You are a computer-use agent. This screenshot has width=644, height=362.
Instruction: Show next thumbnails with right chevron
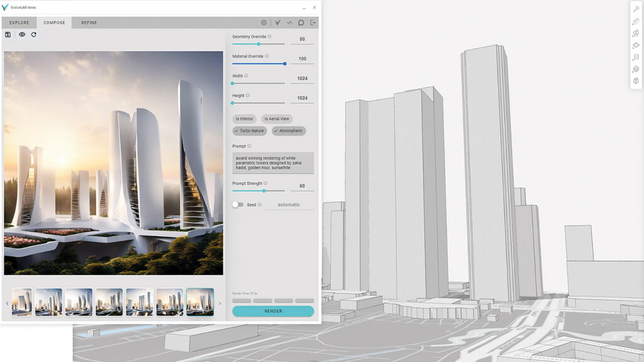click(219, 304)
